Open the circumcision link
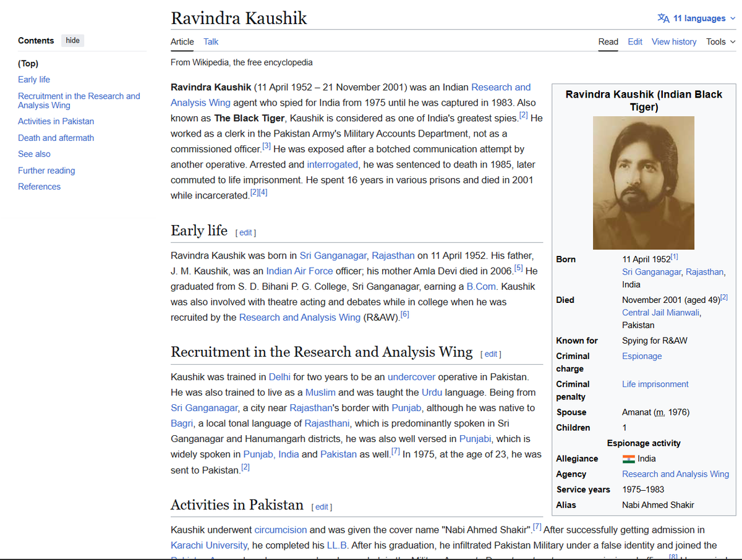 pos(281,530)
